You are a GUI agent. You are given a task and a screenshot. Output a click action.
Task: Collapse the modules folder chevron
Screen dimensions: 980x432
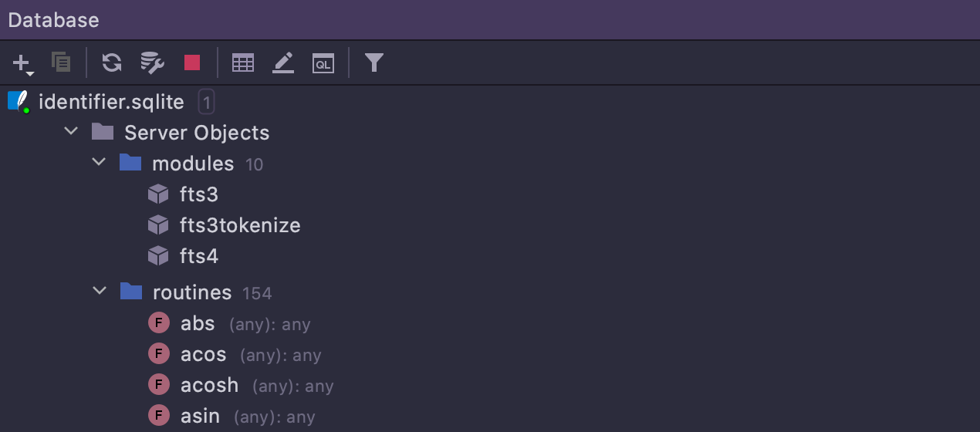(x=100, y=163)
